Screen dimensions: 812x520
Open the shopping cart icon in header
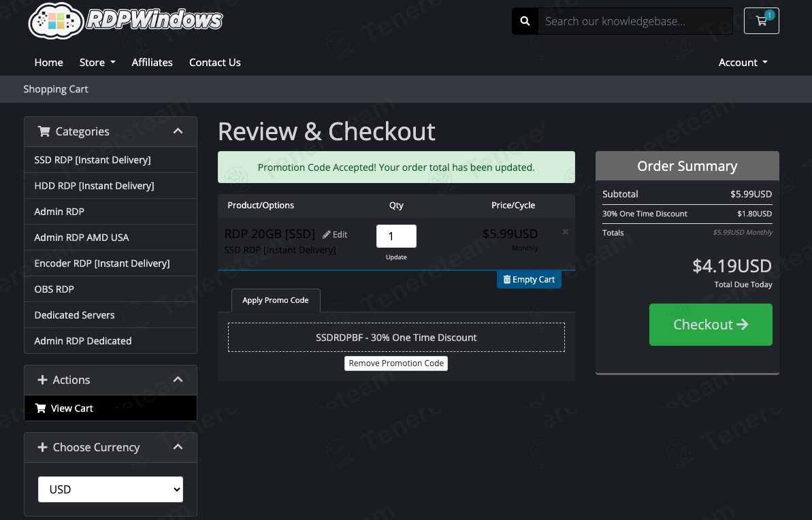click(x=761, y=21)
